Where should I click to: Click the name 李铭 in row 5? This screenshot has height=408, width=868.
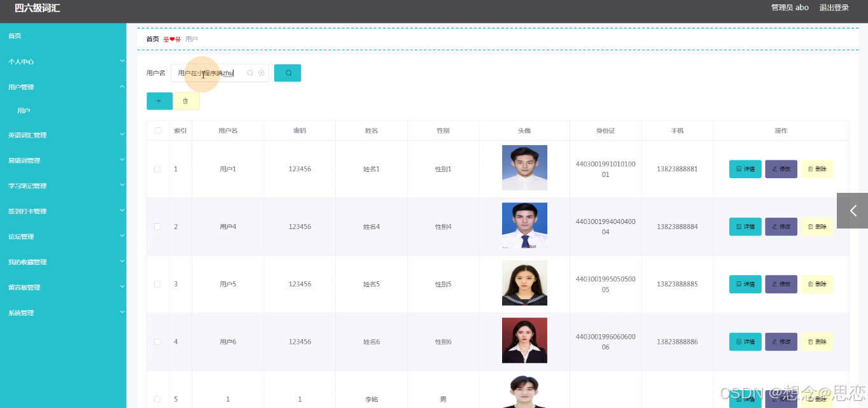372,399
